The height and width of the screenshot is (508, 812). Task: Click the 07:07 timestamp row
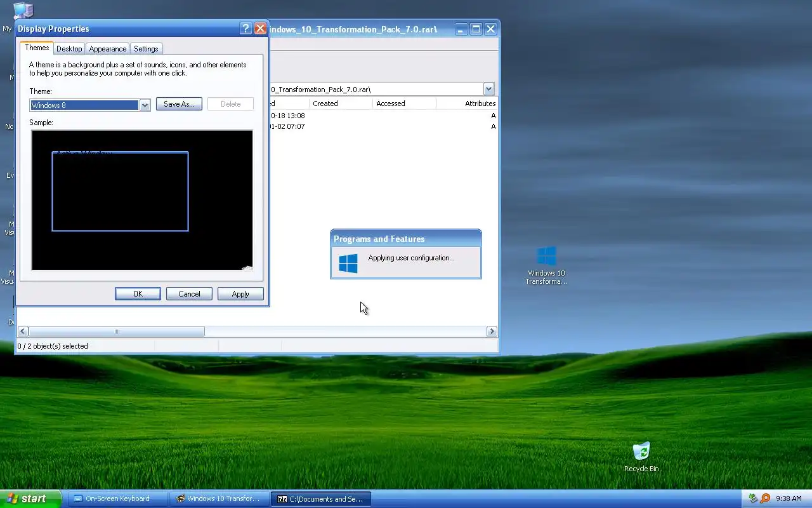click(383, 126)
